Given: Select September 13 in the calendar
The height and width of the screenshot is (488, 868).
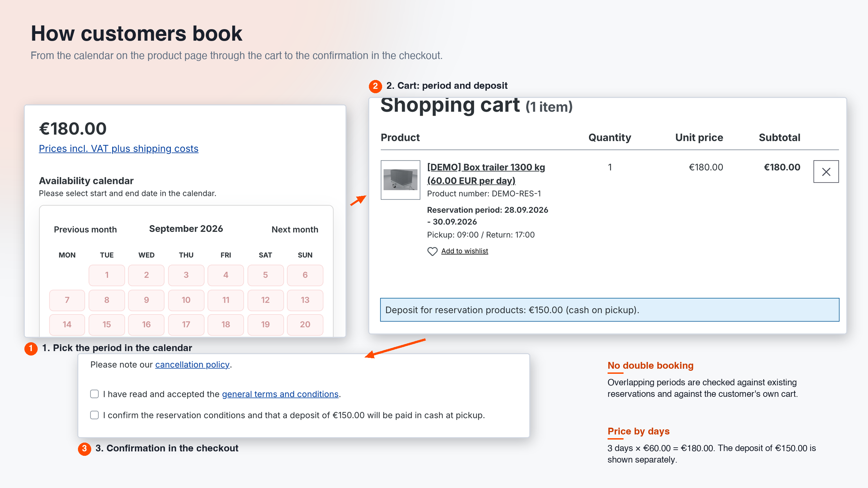Looking at the screenshot, I should tap(305, 300).
